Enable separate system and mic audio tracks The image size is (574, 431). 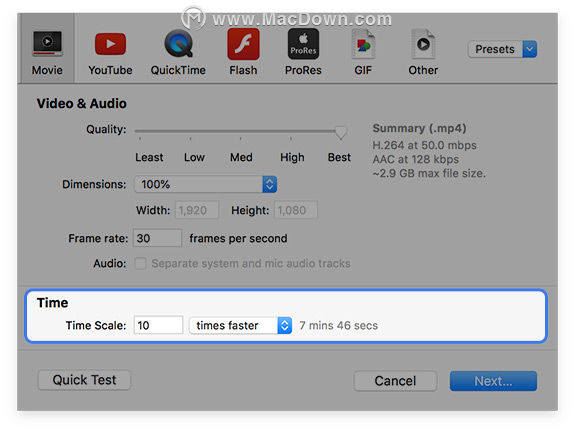coord(141,263)
